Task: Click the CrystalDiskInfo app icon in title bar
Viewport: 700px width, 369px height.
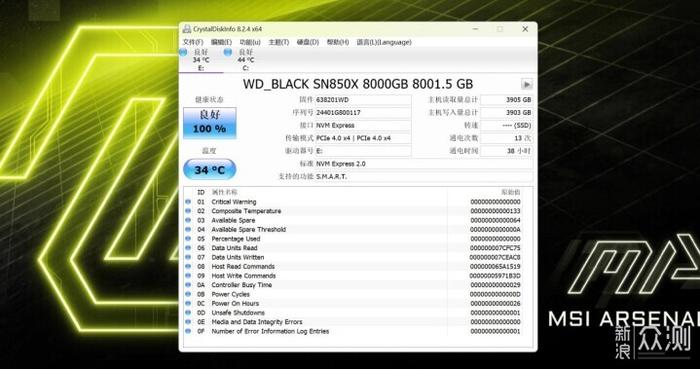Action: click(x=187, y=29)
